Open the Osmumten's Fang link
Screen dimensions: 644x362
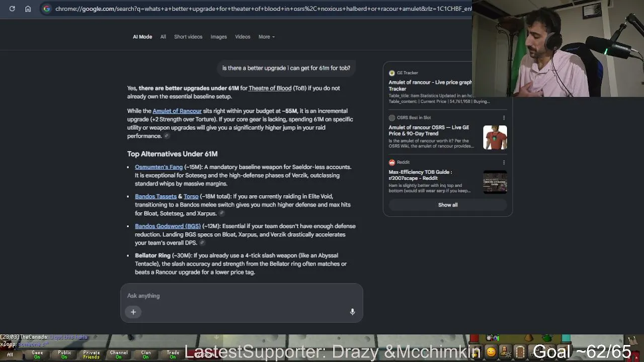(x=158, y=167)
